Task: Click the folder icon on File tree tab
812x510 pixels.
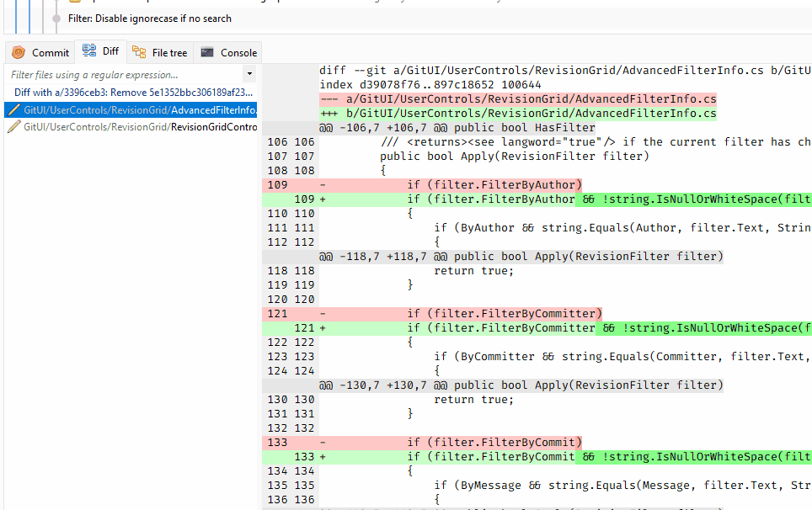Action: pyautogui.click(x=141, y=51)
